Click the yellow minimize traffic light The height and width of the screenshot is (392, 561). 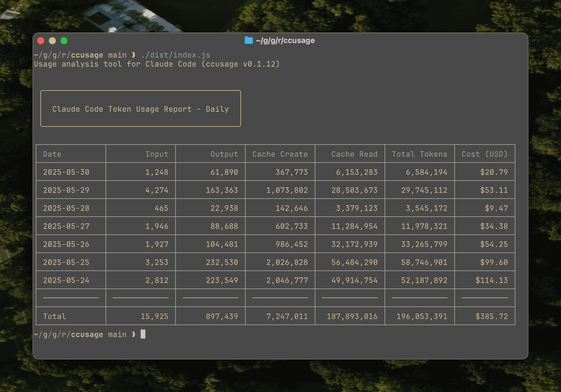pyautogui.click(x=52, y=41)
